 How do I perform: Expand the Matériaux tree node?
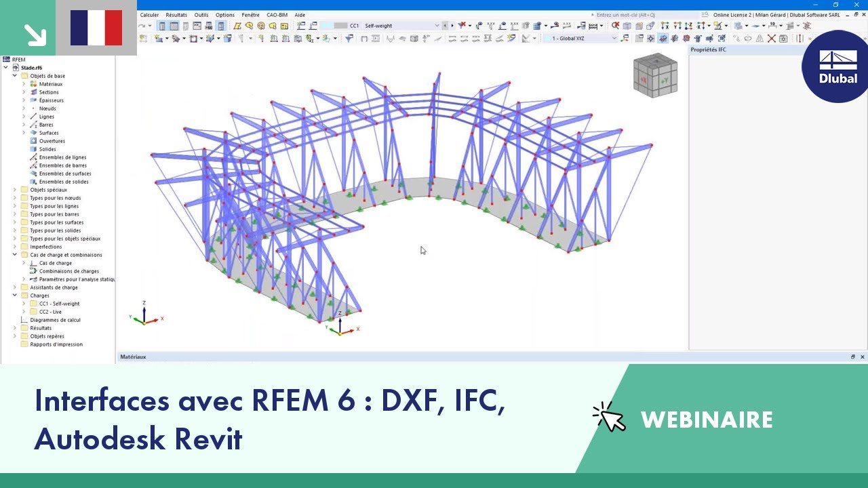click(x=24, y=84)
